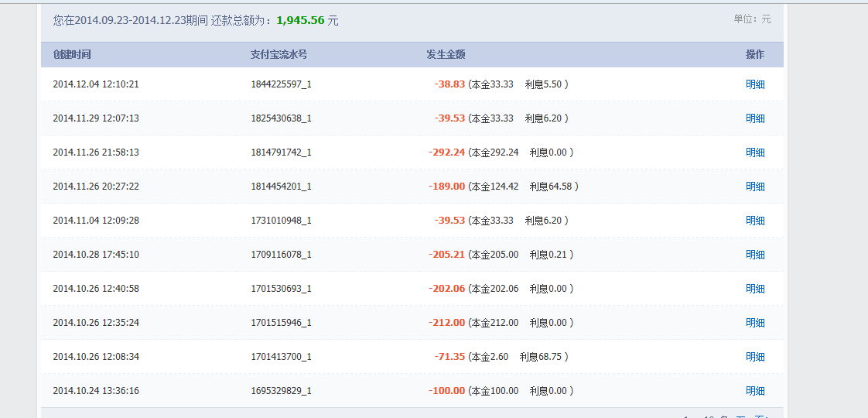View 明细 for the -71.35 repayment
The height and width of the screenshot is (418, 868).
[x=755, y=357]
